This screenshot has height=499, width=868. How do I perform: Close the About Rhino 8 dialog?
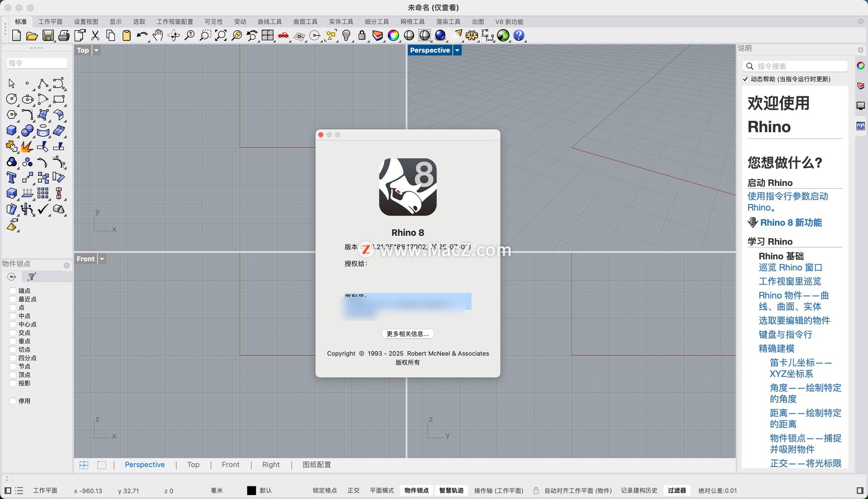321,135
